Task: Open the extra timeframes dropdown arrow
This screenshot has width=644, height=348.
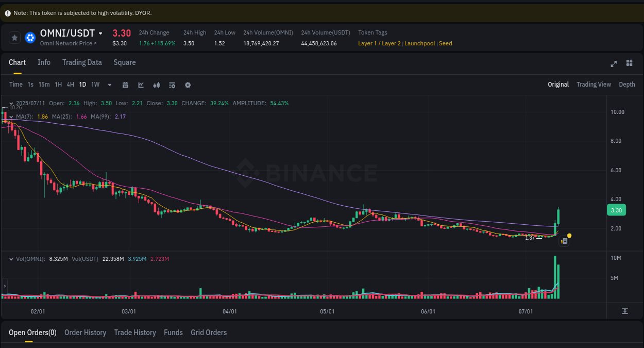Action: coord(109,85)
